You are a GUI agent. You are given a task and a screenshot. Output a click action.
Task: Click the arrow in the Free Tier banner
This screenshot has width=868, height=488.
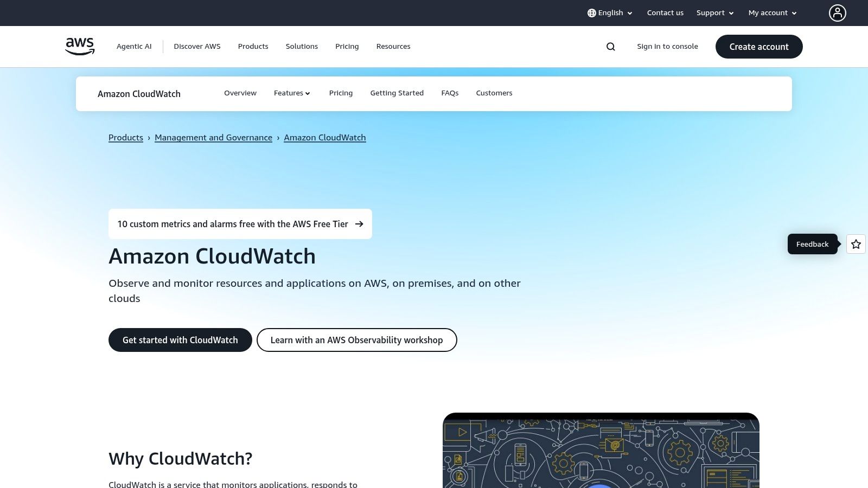point(359,223)
